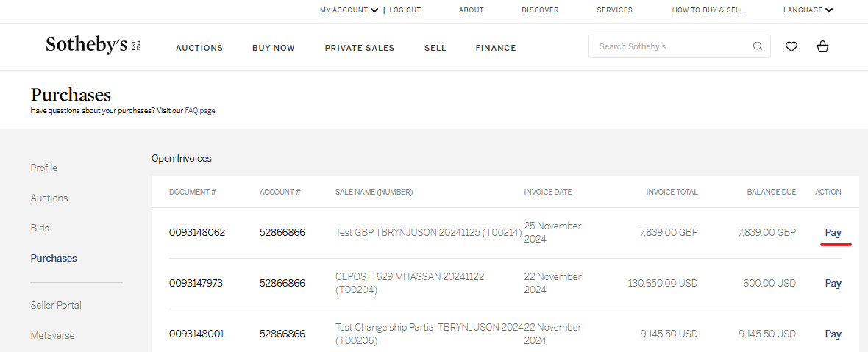The width and height of the screenshot is (868, 352).
Task: Click the Document # column header
Action: tap(193, 193)
